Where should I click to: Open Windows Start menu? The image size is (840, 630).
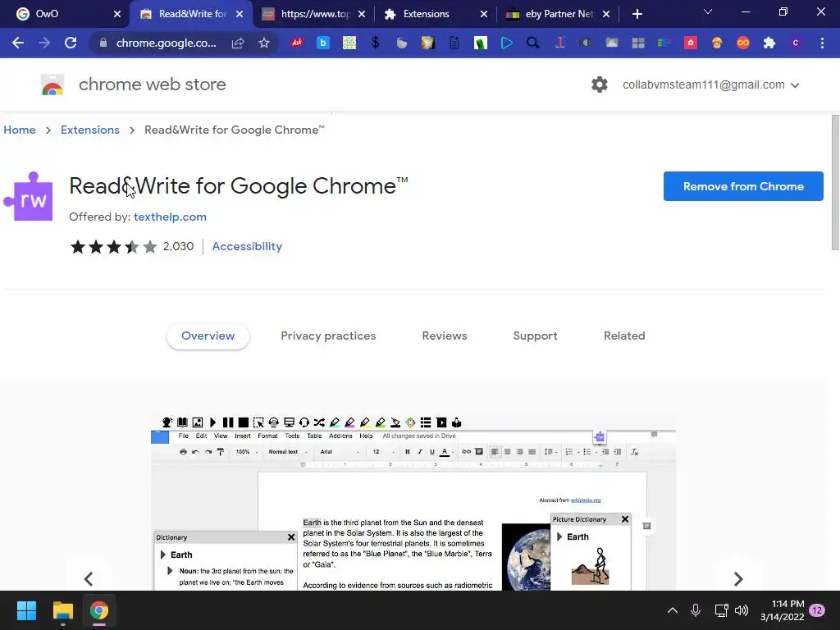(26, 610)
